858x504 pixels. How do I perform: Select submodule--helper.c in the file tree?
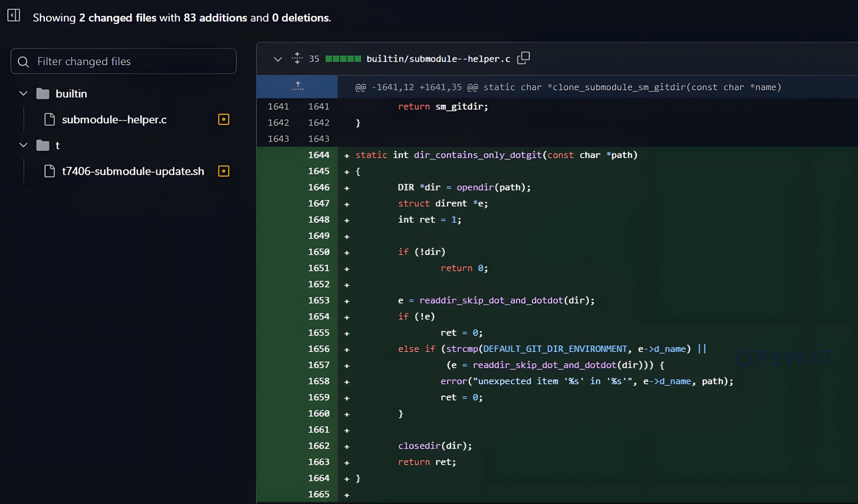pyautogui.click(x=114, y=120)
